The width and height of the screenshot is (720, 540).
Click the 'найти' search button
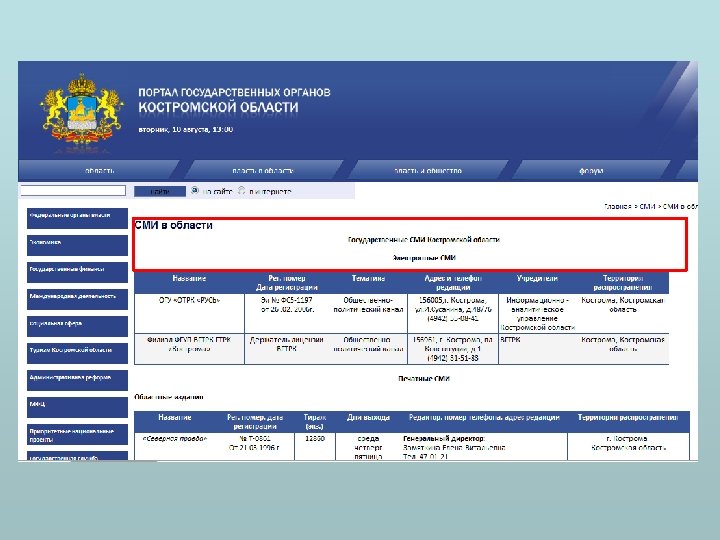coord(160,191)
